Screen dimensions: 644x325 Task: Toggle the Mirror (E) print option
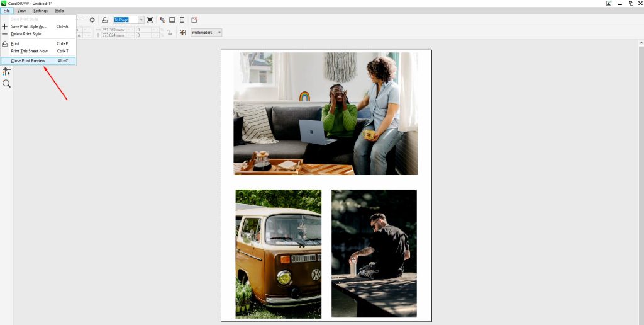(182, 20)
